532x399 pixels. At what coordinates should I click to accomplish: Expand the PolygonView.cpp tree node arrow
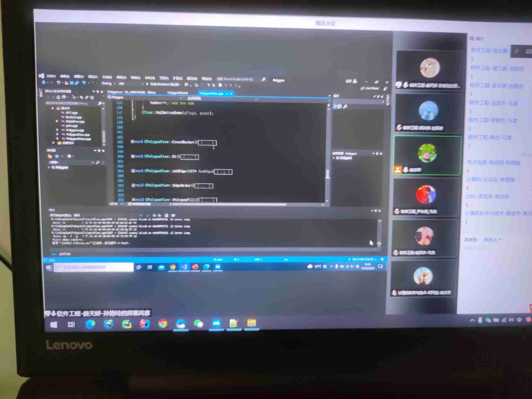coord(57,138)
